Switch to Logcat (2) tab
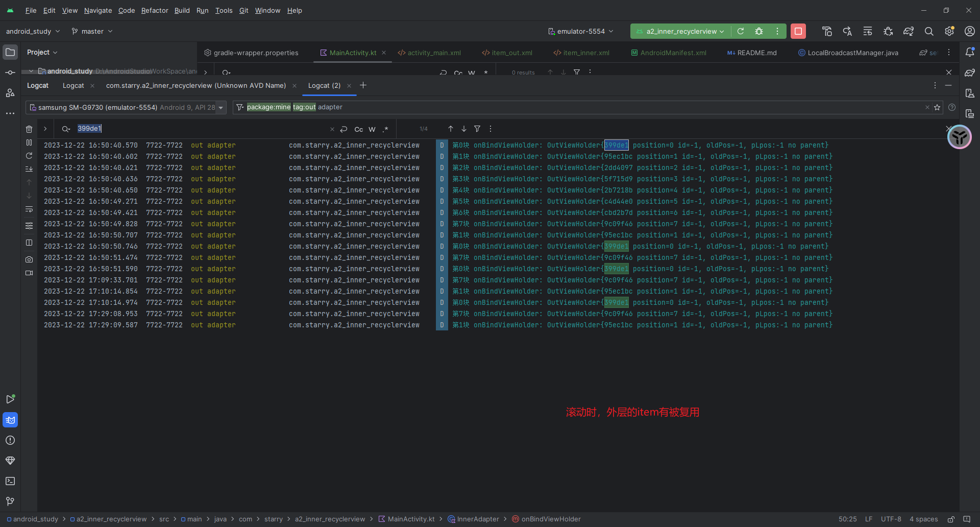 click(x=324, y=85)
